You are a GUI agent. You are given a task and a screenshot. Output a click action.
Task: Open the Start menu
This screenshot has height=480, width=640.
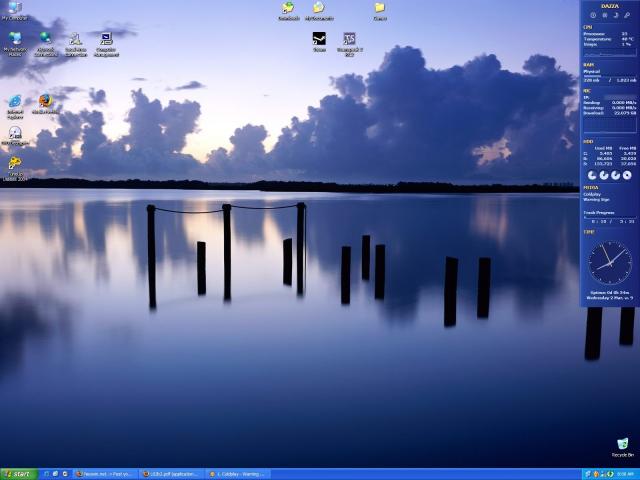[19, 474]
